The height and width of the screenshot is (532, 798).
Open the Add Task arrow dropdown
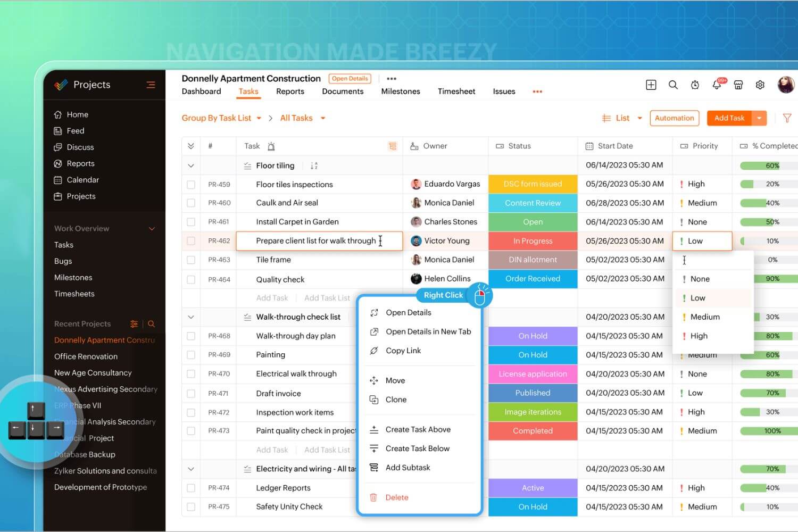point(759,118)
